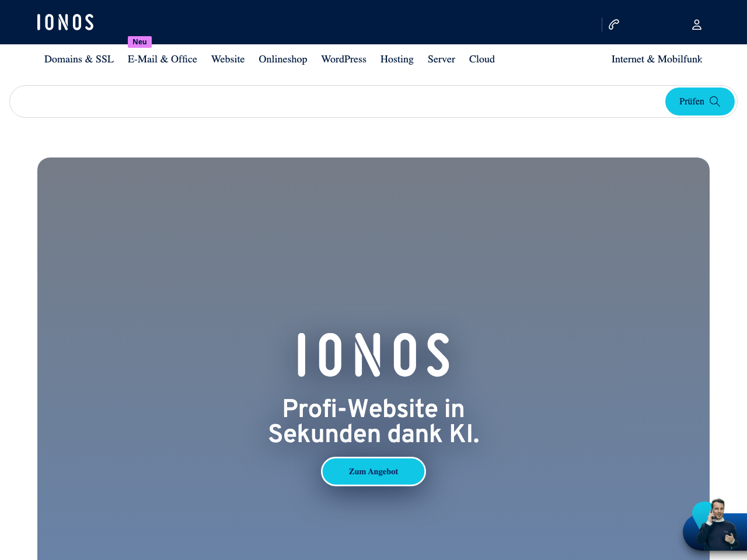Open E-Mail & Office marked Neu
Screen dimensions: 747x560
(162, 59)
